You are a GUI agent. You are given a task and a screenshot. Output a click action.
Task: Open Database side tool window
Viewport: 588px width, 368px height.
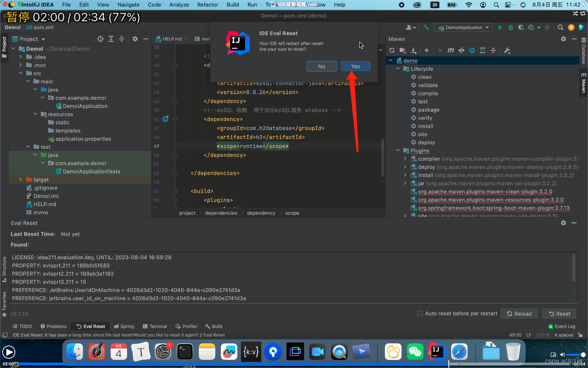point(584,51)
